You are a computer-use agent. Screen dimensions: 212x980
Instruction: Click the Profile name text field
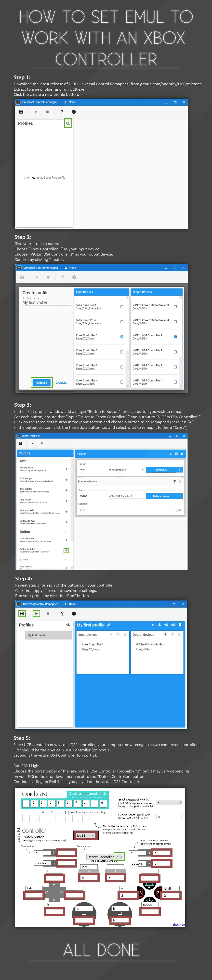click(x=47, y=302)
